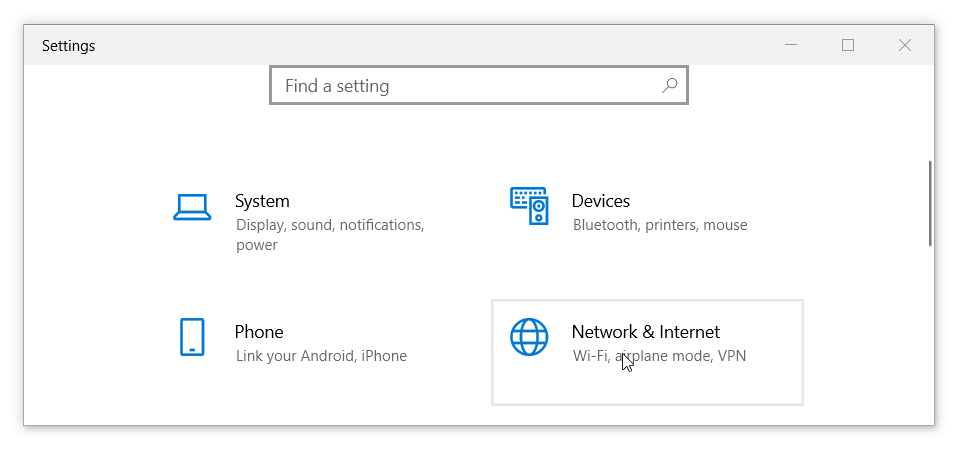Screen dimensions: 958x454
Task: Open the Devices settings heading
Action: (x=601, y=201)
